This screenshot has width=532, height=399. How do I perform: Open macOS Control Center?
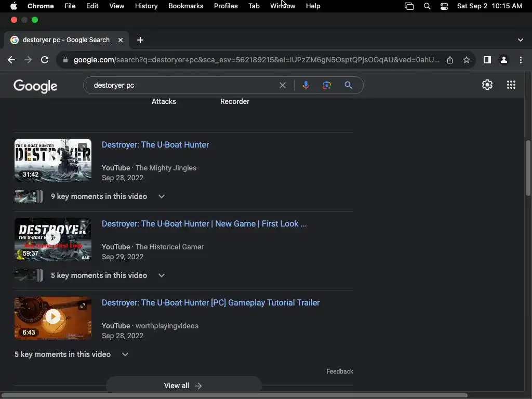click(x=444, y=6)
